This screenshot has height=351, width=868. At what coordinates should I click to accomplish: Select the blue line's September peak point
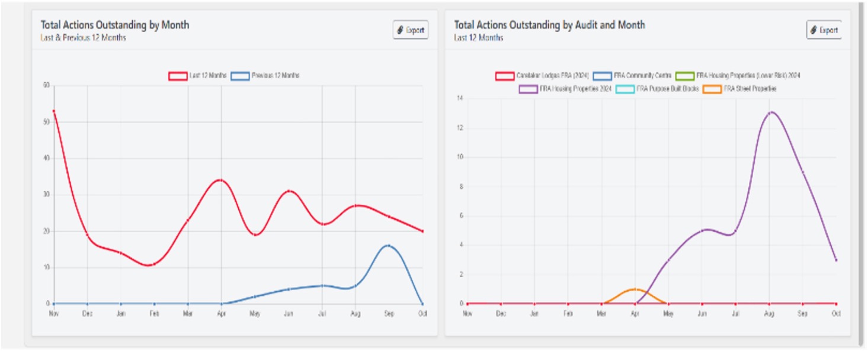389,246
